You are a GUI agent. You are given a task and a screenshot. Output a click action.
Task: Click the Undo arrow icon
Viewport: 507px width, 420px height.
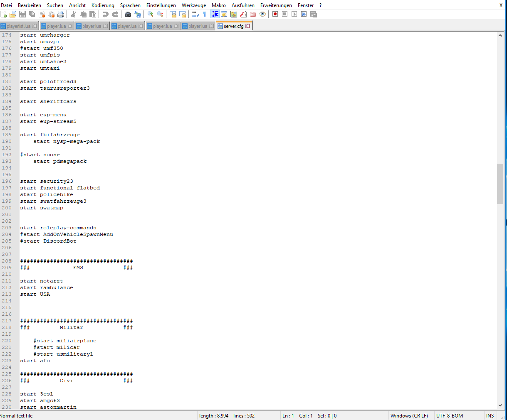(x=106, y=14)
